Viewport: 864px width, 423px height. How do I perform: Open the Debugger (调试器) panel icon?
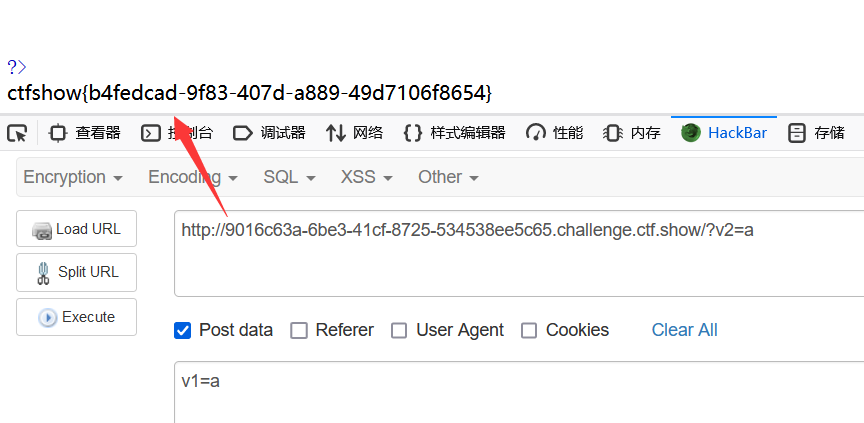[242, 133]
